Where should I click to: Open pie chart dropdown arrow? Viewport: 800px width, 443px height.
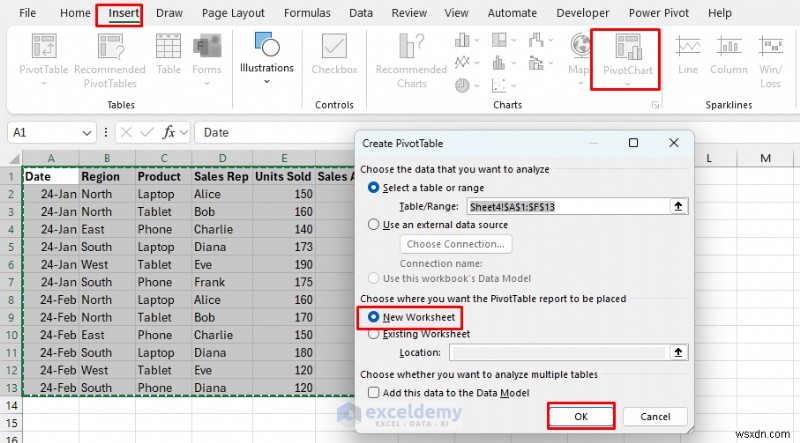point(477,85)
